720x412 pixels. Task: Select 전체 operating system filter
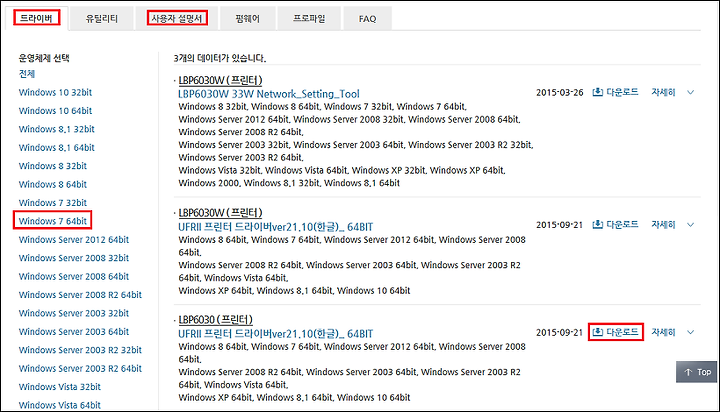27,73
